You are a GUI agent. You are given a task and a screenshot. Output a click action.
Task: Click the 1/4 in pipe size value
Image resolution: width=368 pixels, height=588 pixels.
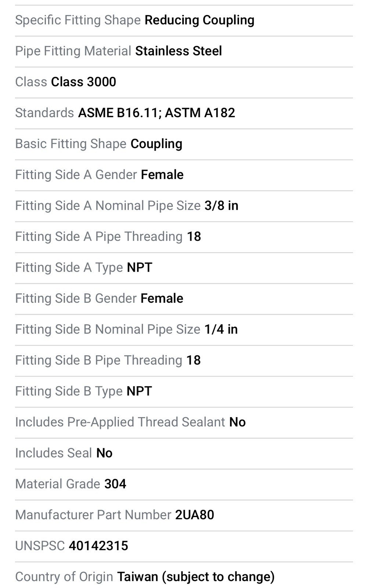click(221, 329)
